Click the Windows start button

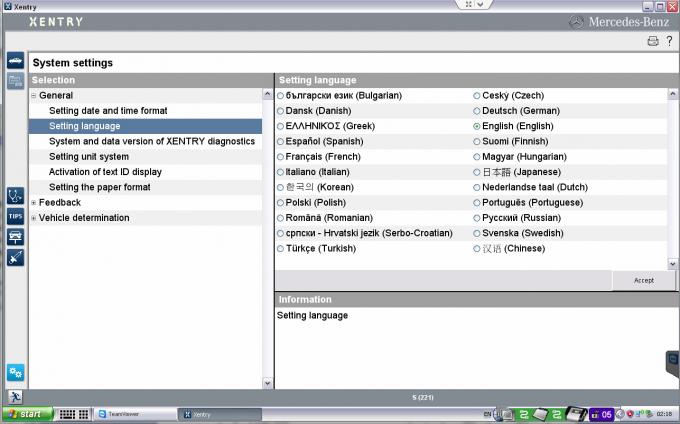[27, 414]
